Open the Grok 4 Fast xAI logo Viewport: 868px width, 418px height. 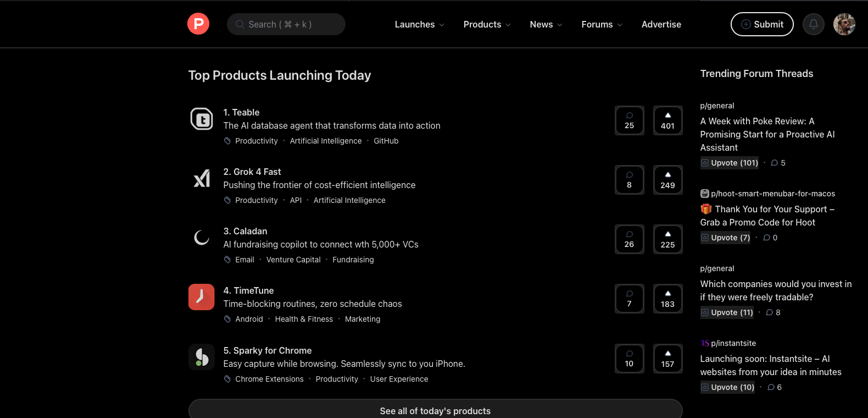click(x=202, y=178)
